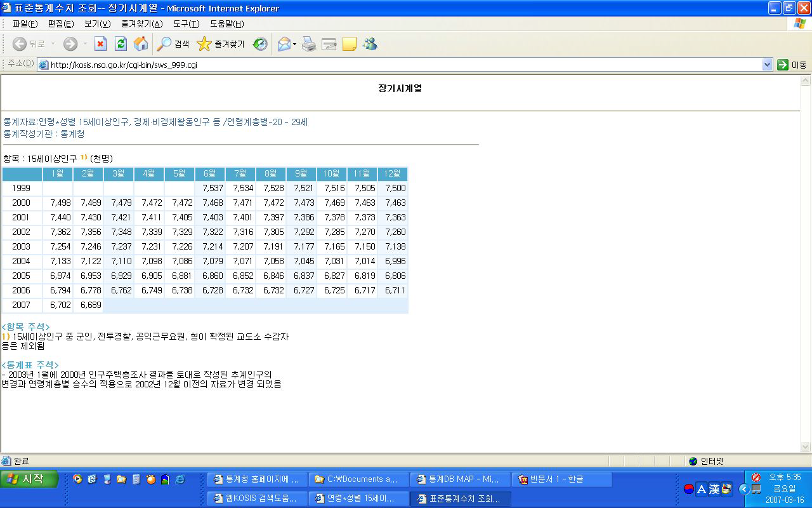
Task: Go to the Home page icon
Action: 141,44
